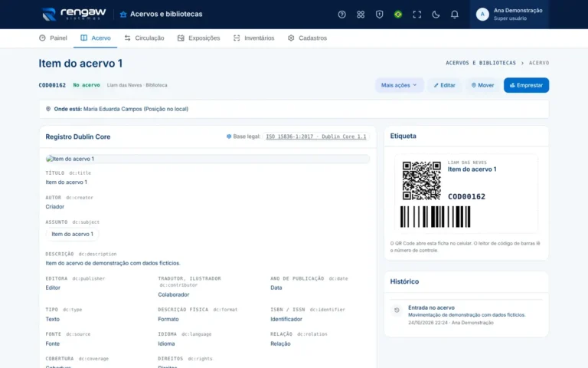Open the help question mark icon

[341, 15]
